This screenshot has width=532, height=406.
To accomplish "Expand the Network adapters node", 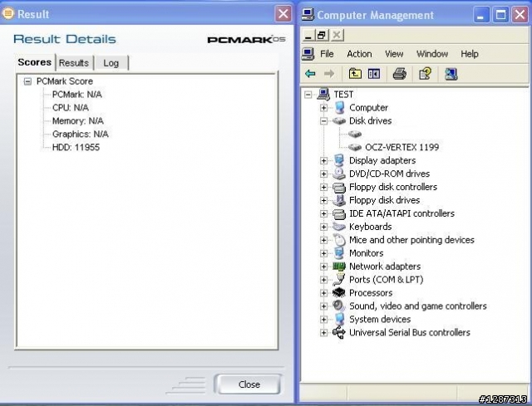I will pyautogui.click(x=323, y=267).
